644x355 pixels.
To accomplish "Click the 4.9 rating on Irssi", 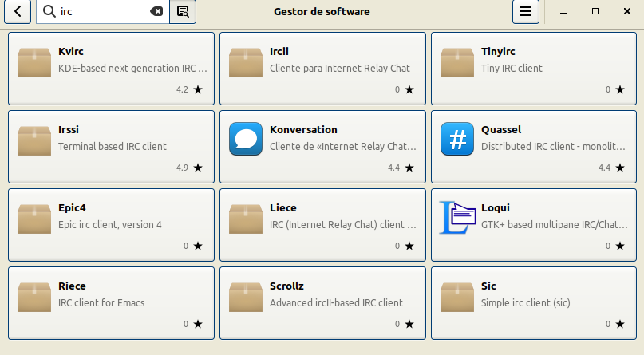I will pyautogui.click(x=182, y=168).
